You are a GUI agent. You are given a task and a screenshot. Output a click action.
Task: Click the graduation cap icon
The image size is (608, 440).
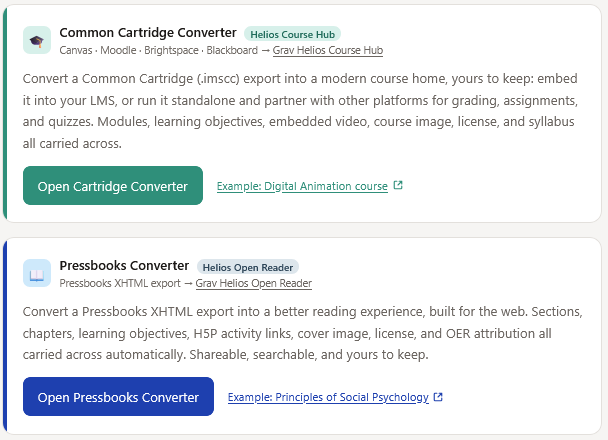(x=37, y=40)
